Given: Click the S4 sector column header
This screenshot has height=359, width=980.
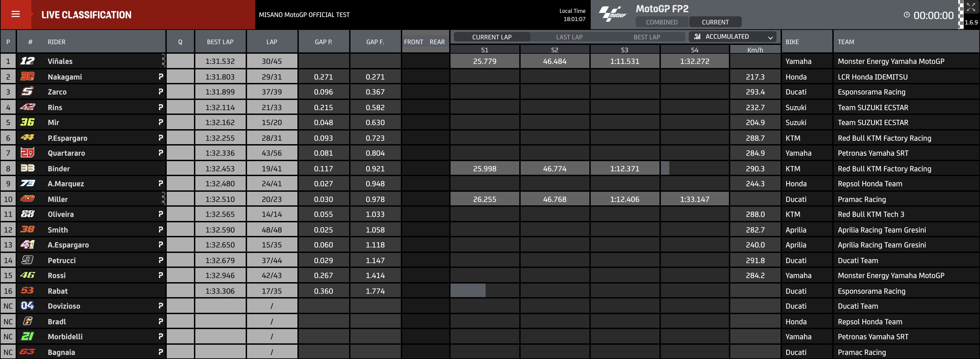Looking at the screenshot, I should click(x=695, y=50).
